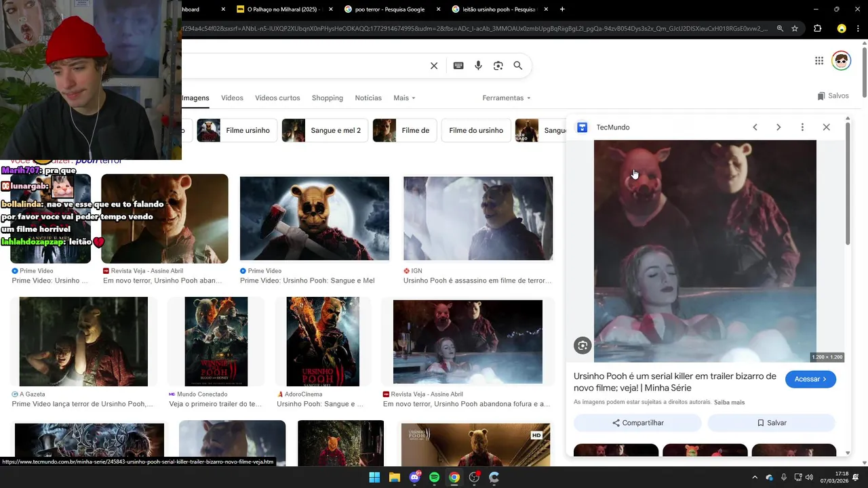Expand the Mais dropdown
Viewport: 868px width, 488px height.
[x=404, y=98]
